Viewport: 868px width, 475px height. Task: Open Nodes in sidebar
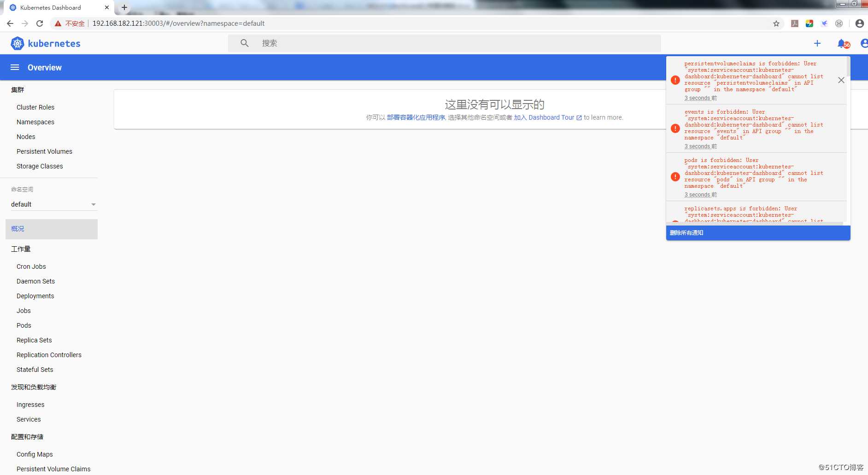[26, 137]
